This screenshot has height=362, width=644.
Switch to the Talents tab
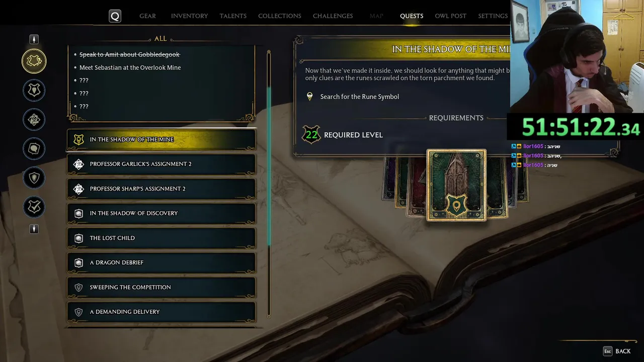(x=233, y=16)
